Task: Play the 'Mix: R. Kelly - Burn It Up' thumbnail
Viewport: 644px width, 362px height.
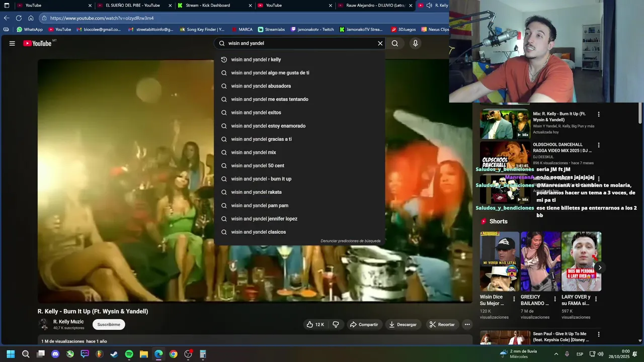Action: 505,124
